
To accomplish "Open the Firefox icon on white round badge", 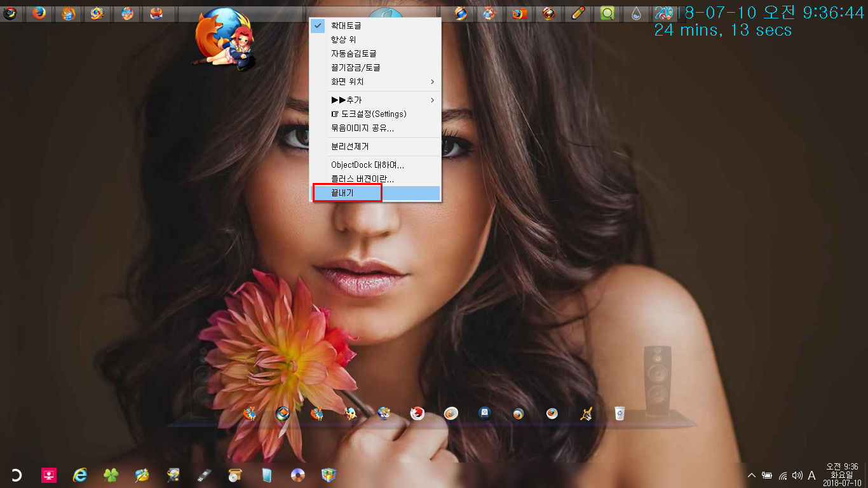I will click(x=552, y=414).
